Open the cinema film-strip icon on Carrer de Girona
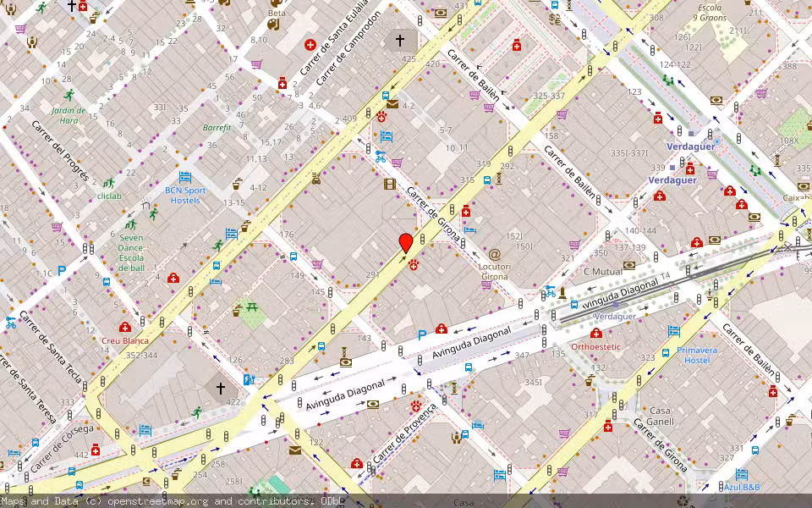The image size is (812, 508). pos(389,184)
